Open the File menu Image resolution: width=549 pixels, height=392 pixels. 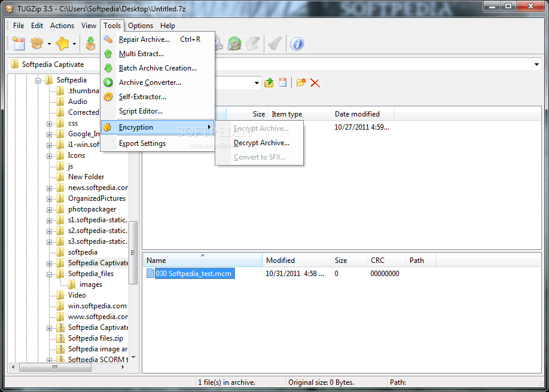click(19, 26)
